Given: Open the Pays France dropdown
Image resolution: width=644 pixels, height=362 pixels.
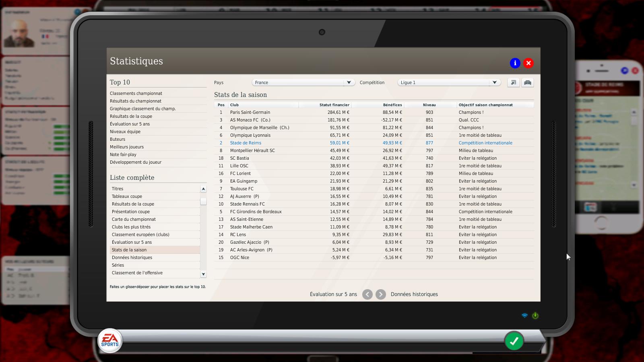Looking at the screenshot, I should (303, 82).
